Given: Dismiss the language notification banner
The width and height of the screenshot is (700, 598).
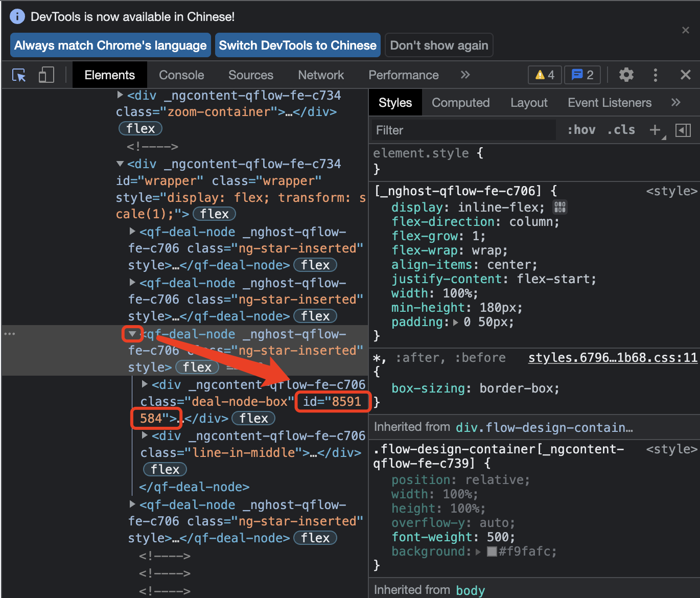Looking at the screenshot, I should click(x=686, y=30).
